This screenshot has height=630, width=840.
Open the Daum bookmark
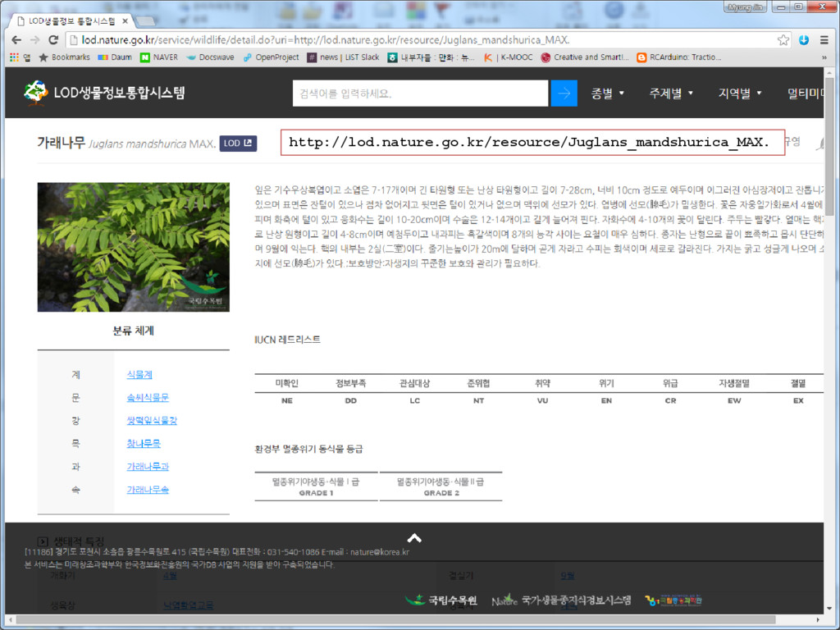pyautogui.click(x=115, y=57)
